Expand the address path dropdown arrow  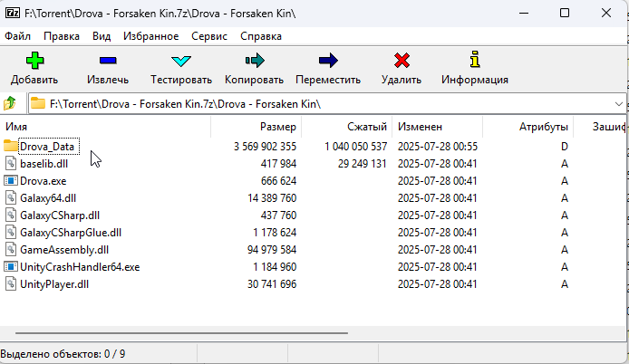[618, 103]
